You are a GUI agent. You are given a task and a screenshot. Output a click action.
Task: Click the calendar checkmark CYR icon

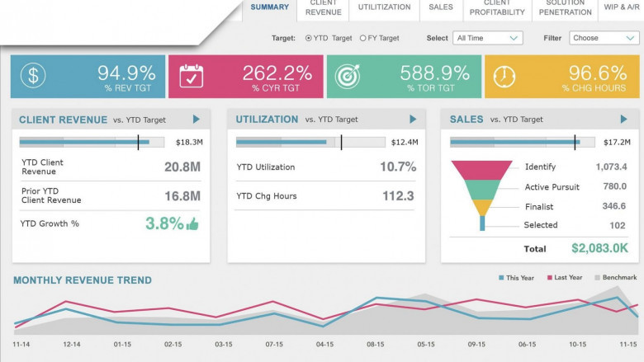point(191,76)
